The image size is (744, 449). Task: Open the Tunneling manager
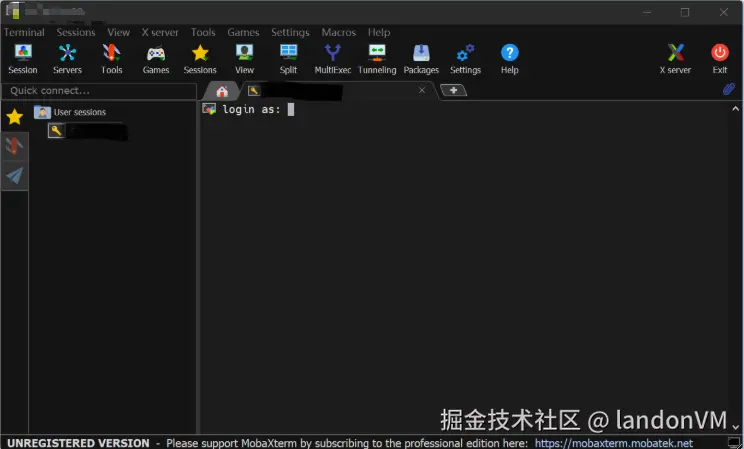[x=377, y=59]
